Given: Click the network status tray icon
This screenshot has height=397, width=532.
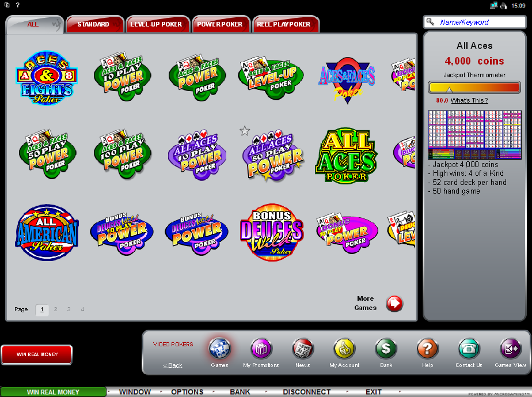Looking at the screenshot, I should 493,5.
